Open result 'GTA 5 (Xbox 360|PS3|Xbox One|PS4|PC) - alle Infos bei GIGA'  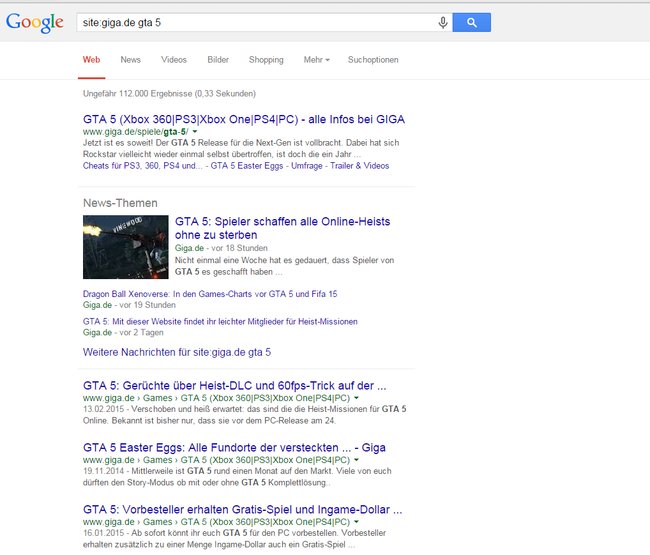[x=244, y=119]
